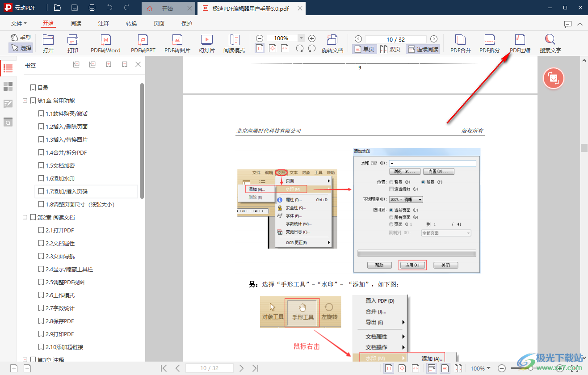Click the print icon in title bar
Image resolution: width=588 pixels, height=375 pixels.
pyautogui.click(x=92, y=8)
